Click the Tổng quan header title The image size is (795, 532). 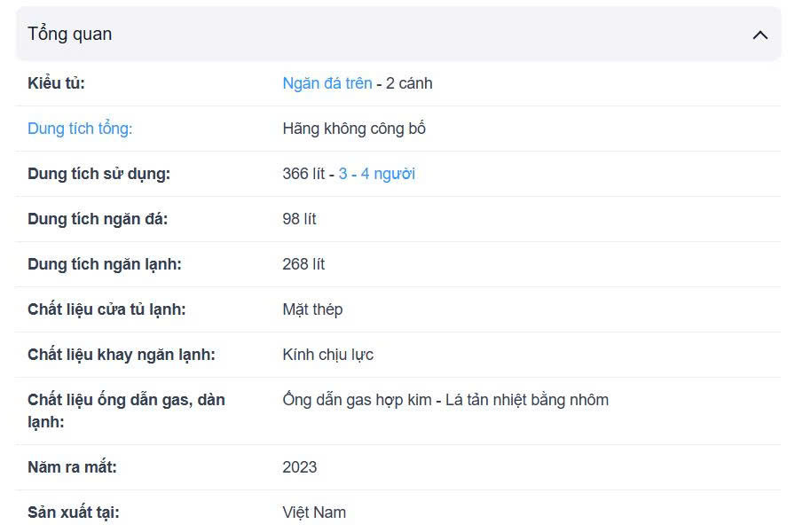(70, 35)
